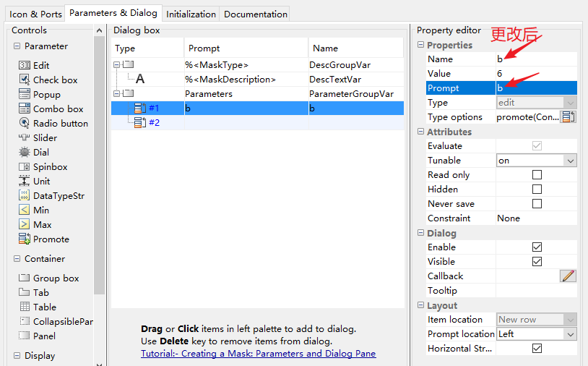Image resolution: width=588 pixels, height=366 pixels.
Task: Select the Unit control
Action: pyautogui.click(x=34, y=181)
